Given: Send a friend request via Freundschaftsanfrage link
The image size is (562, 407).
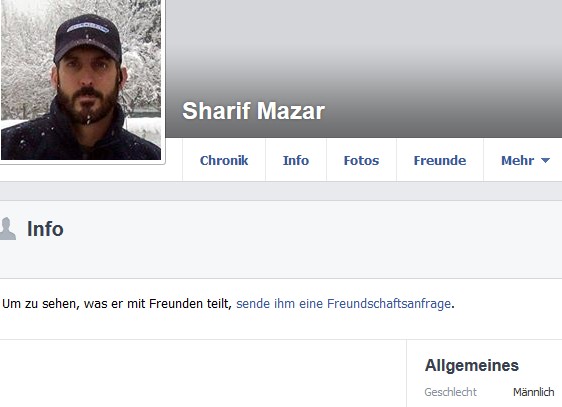Looking at the screenshot, I should coord(343,303).
